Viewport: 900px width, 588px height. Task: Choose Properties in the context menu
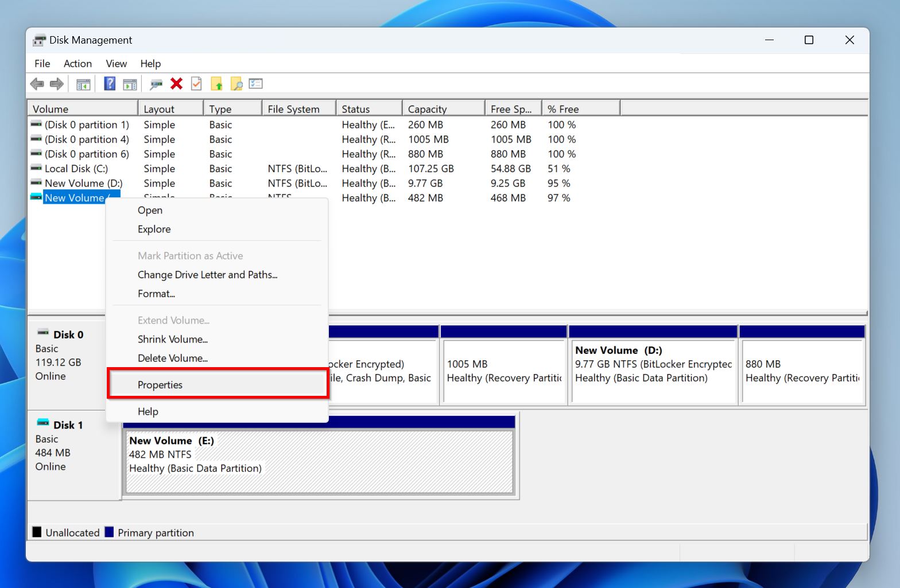tap(218, 385)
